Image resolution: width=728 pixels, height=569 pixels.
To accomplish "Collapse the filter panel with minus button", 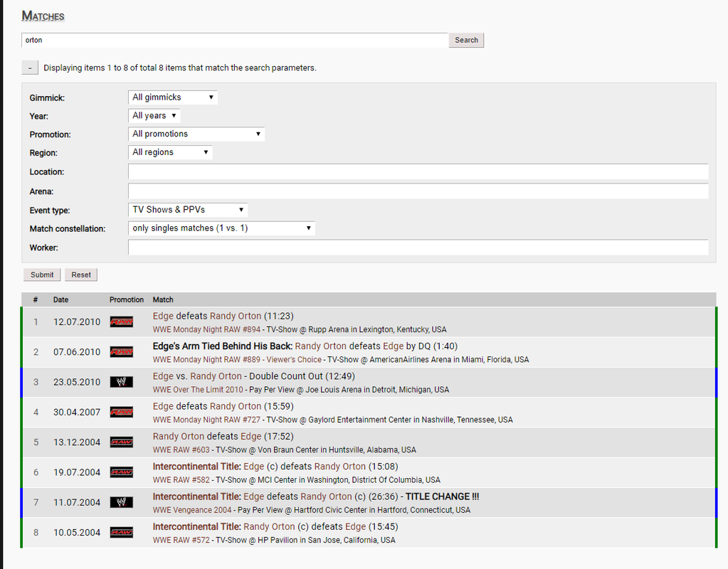I will tap(30, 68).
